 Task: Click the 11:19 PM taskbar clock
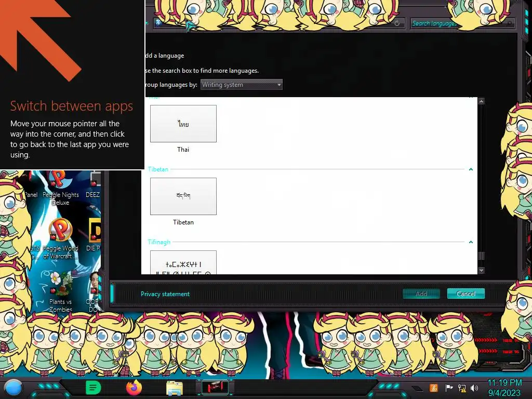tap(504, 383)
